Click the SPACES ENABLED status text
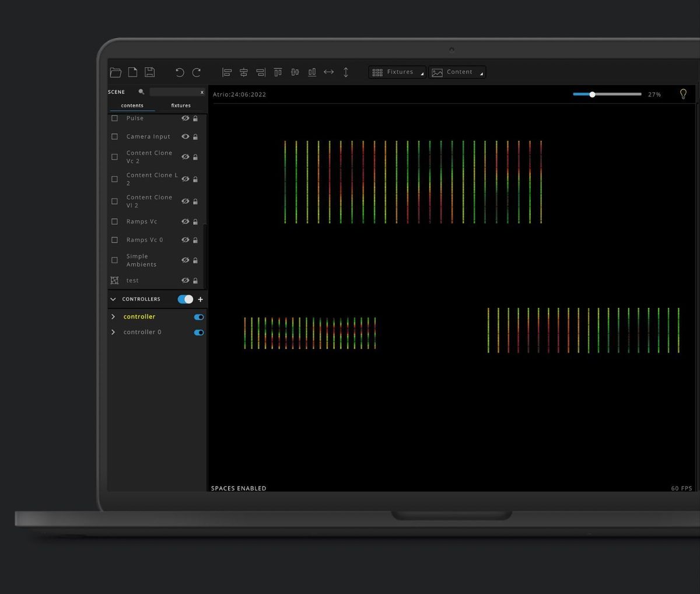The width and height of the screenshot is (700, 594). (x=239, y=488)
